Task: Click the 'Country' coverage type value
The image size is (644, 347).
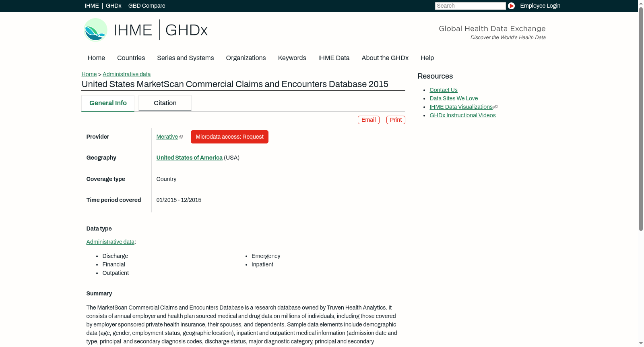Action: [166, 179]
